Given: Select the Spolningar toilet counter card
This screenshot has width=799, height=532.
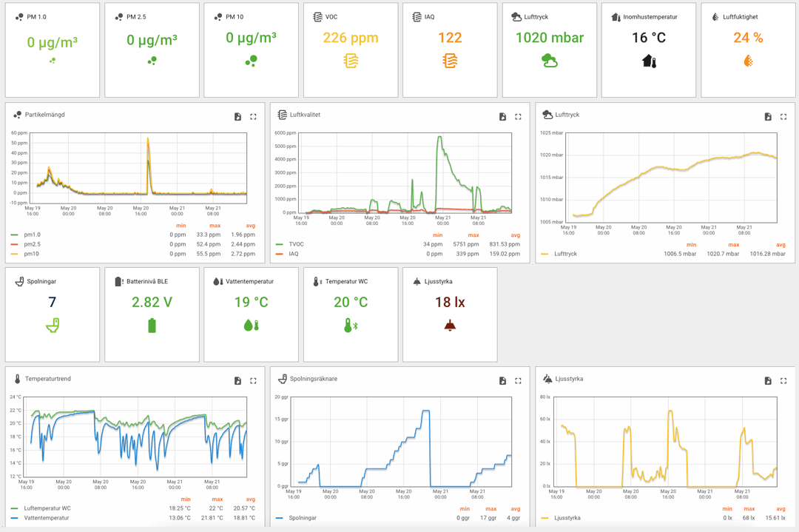Looking at the screenshot, I should coord(53,314).
